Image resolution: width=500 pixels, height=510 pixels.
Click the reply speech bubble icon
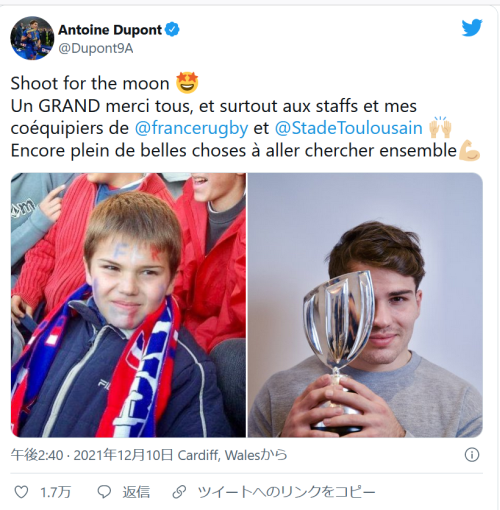pyautogui.click(x=104, y=492)
